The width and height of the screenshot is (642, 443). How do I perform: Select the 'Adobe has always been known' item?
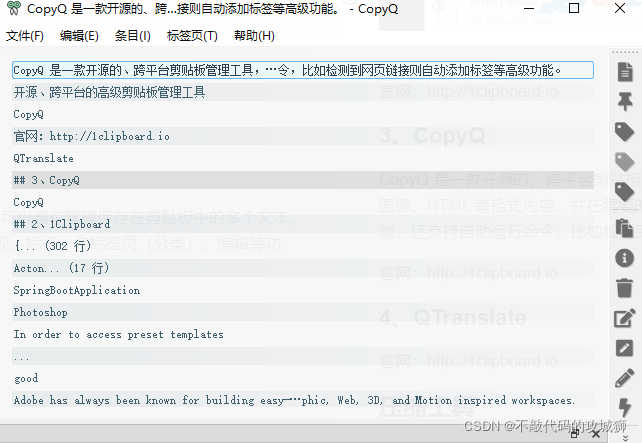(303, 400)
